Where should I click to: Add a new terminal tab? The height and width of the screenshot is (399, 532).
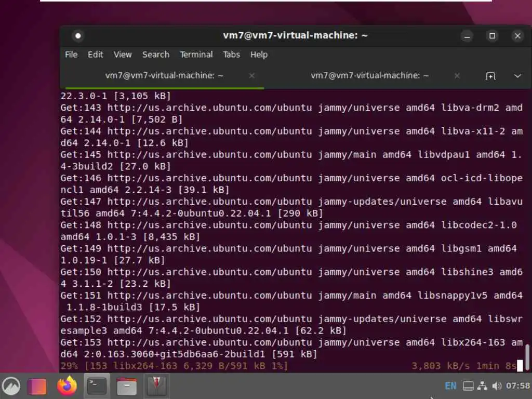[x=490, y=76]
